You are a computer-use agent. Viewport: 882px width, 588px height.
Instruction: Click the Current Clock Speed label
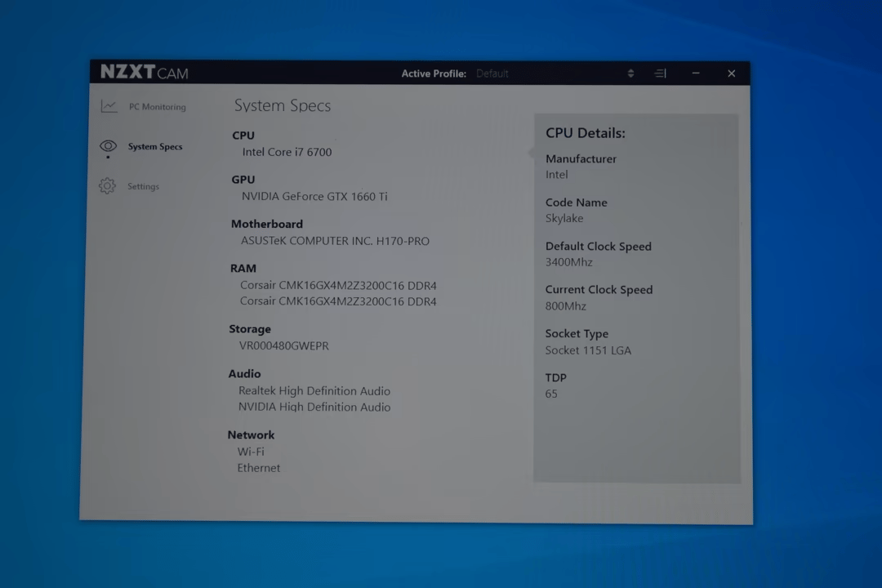pyautogui.click(x=599, y=290)
